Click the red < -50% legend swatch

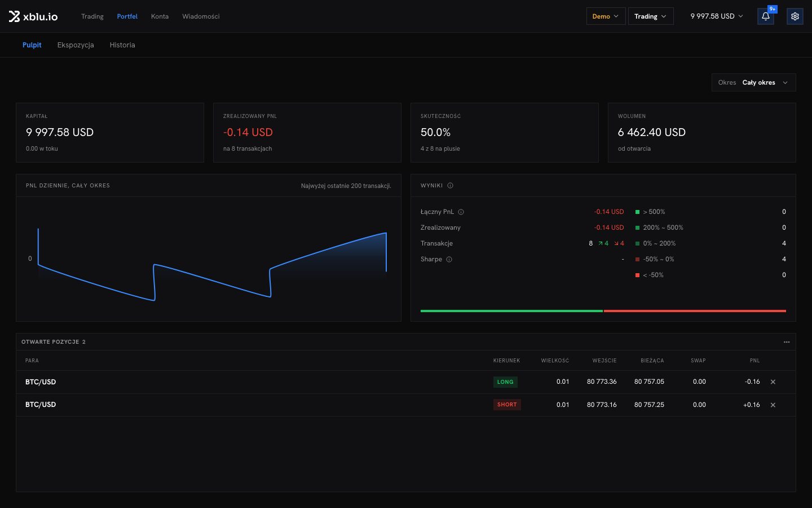tap(638, 275)
